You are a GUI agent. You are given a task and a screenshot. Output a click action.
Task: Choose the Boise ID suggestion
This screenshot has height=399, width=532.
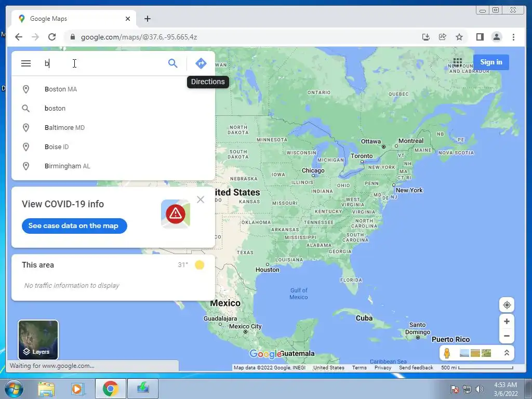pos(113,147)
